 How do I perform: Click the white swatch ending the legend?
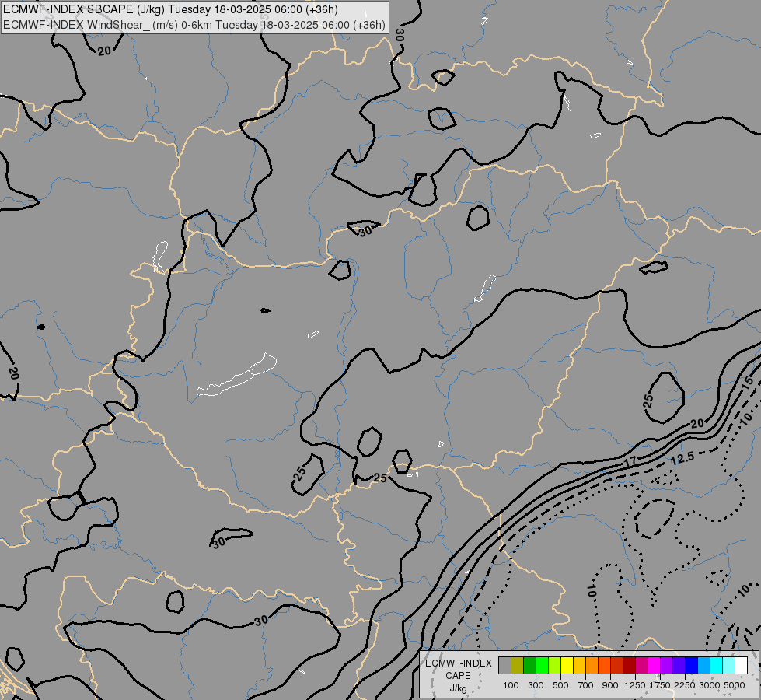click(x=741, y=666)
